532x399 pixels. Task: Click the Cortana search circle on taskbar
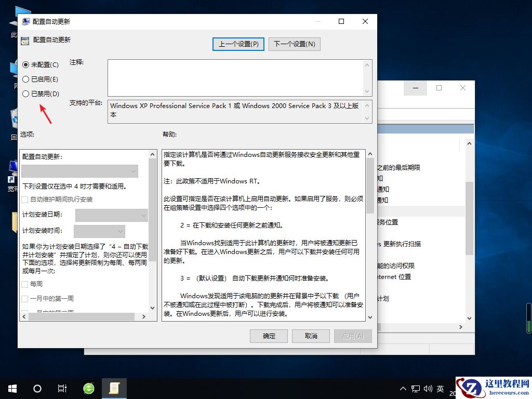point(36,388)
